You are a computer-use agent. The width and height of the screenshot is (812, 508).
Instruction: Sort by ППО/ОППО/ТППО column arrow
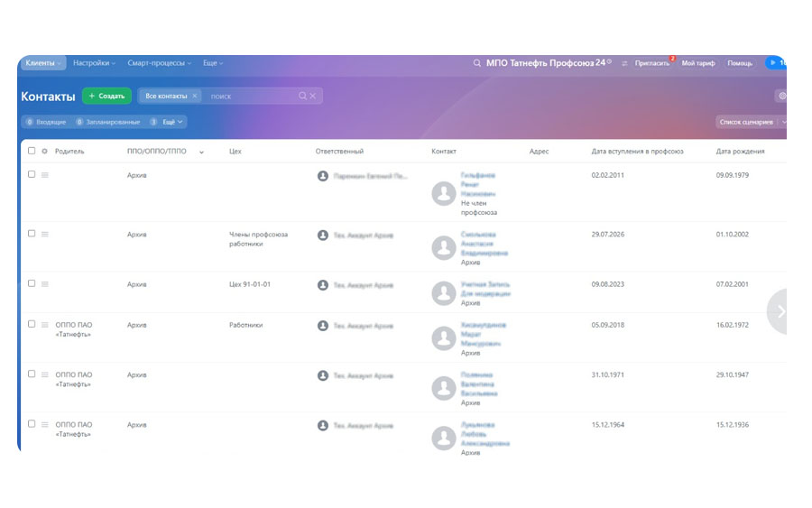pos(201,152)
